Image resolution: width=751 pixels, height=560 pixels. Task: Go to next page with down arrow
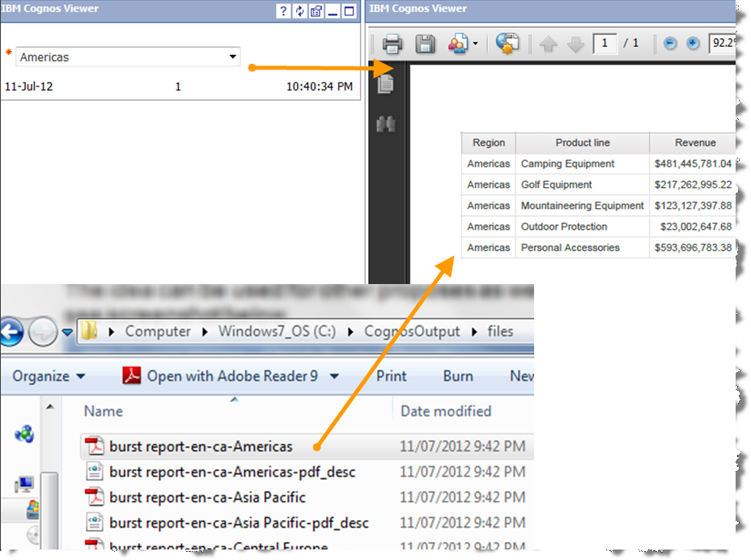coord(575,44)
